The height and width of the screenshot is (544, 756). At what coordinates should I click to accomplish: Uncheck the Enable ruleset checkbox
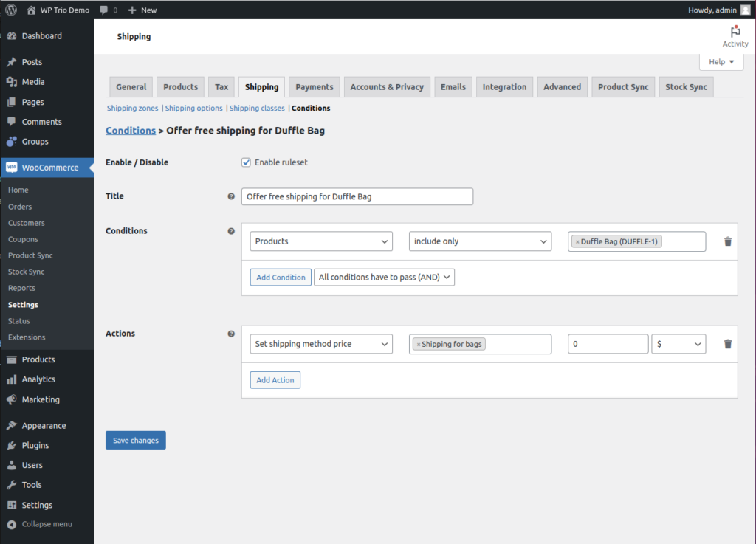(x=246, y=162)
